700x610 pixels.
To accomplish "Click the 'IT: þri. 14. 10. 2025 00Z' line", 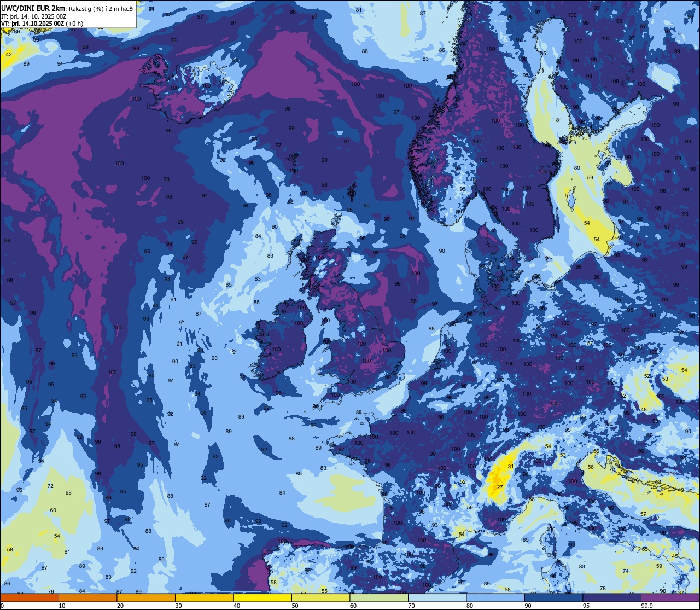I will click(34, 16).
